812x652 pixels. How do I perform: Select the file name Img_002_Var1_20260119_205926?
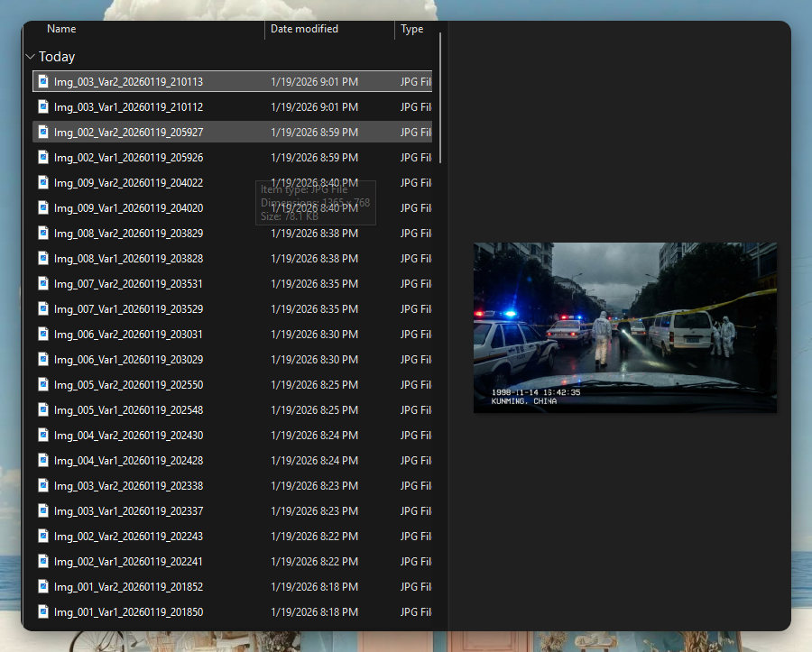coord(128,158)
